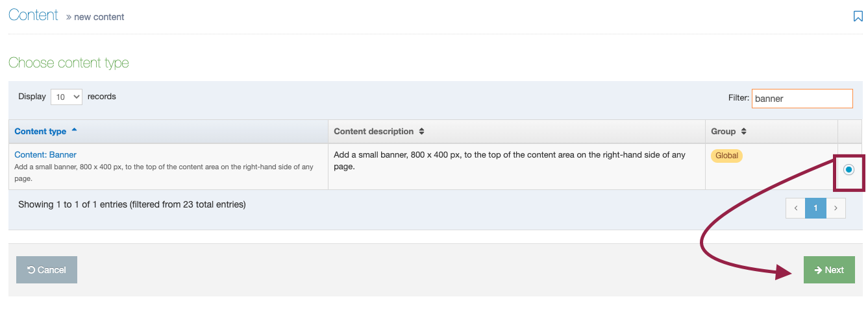Click the Content breadcrumb heading link

coord(33,15)
